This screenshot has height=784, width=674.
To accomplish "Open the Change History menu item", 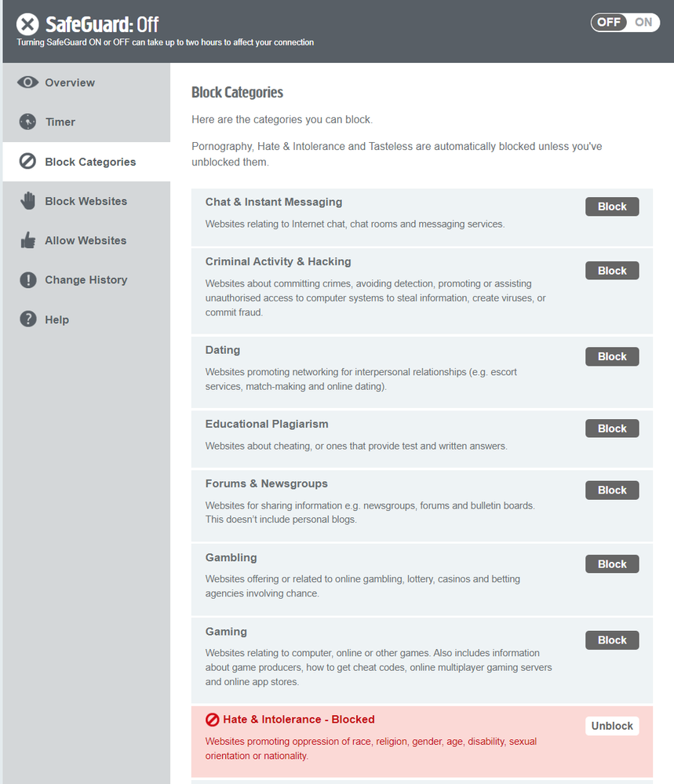I will [x=86, y=280].
